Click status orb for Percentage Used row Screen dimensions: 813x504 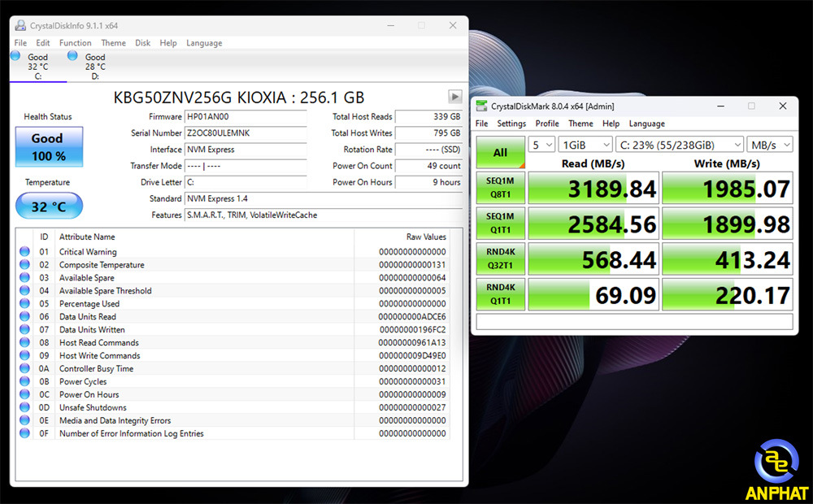(24, 303)
